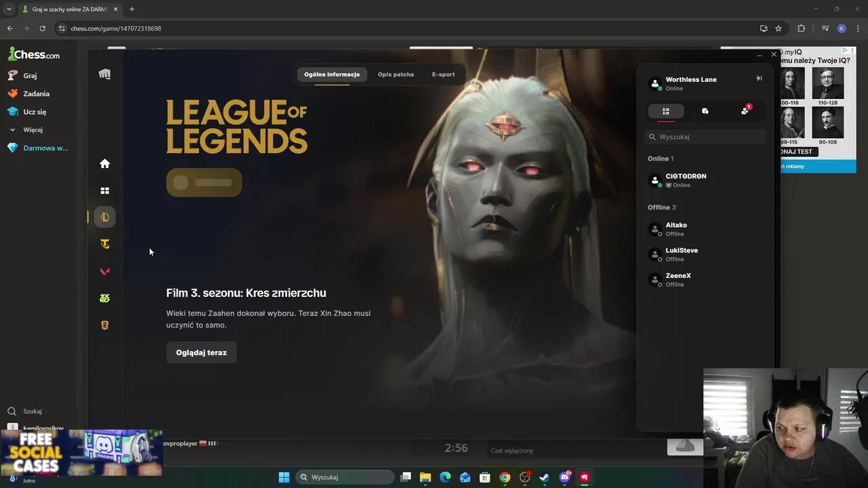Bookmark this page with star icon
The height and width of the screenshot is (488, 868).
(778, 28)
